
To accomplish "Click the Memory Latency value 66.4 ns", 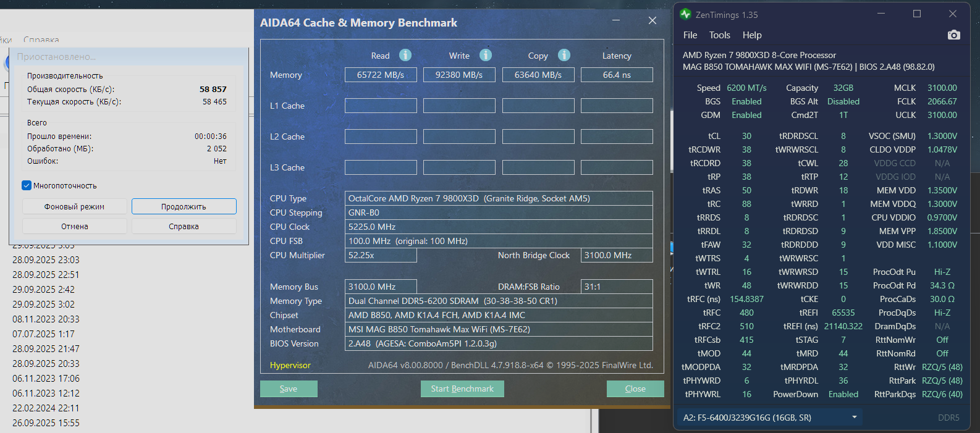I will coord(617,75).
